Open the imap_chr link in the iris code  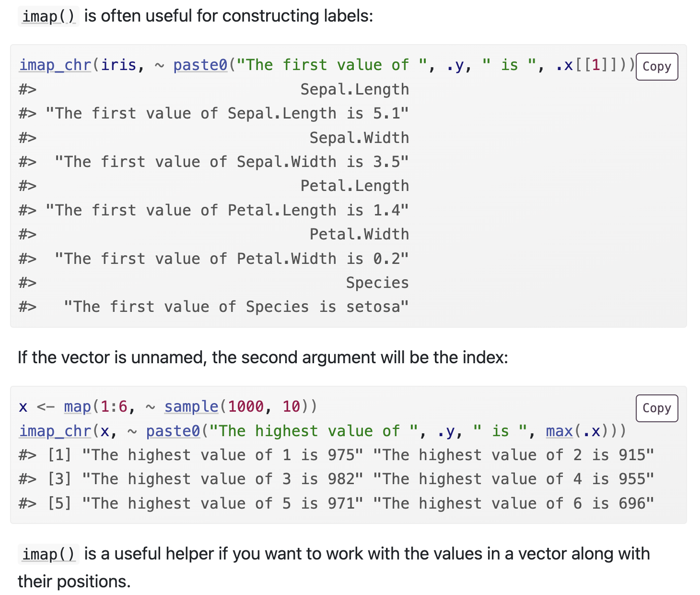click(x=55, y=65)
